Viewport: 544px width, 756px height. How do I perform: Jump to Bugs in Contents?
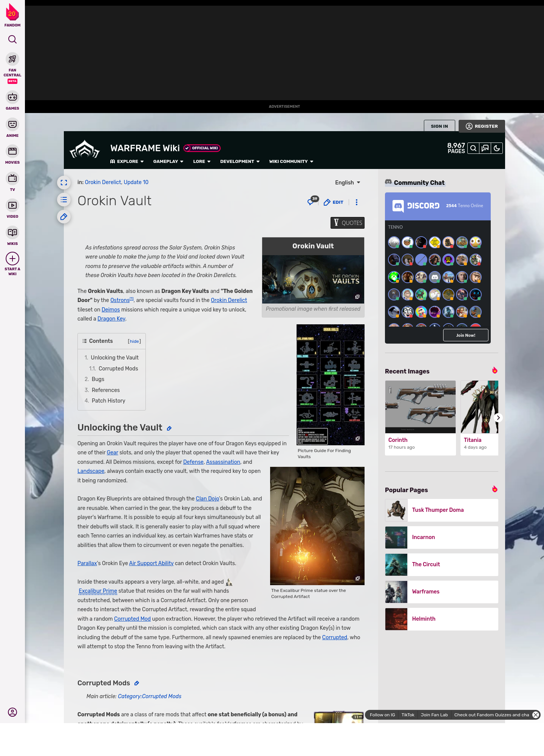(x=98, y=379)
